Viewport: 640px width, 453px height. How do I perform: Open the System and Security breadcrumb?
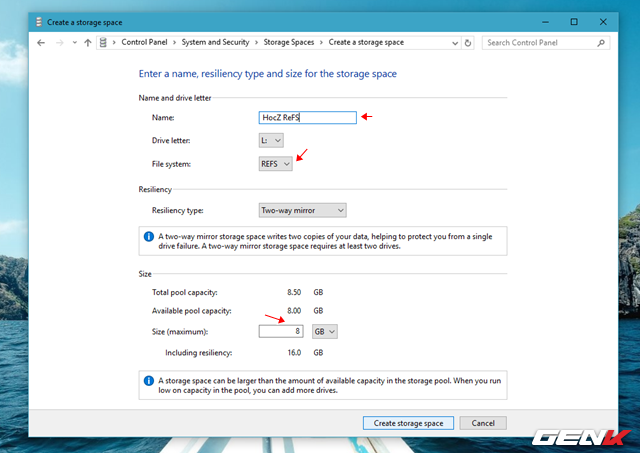point(215,42)
